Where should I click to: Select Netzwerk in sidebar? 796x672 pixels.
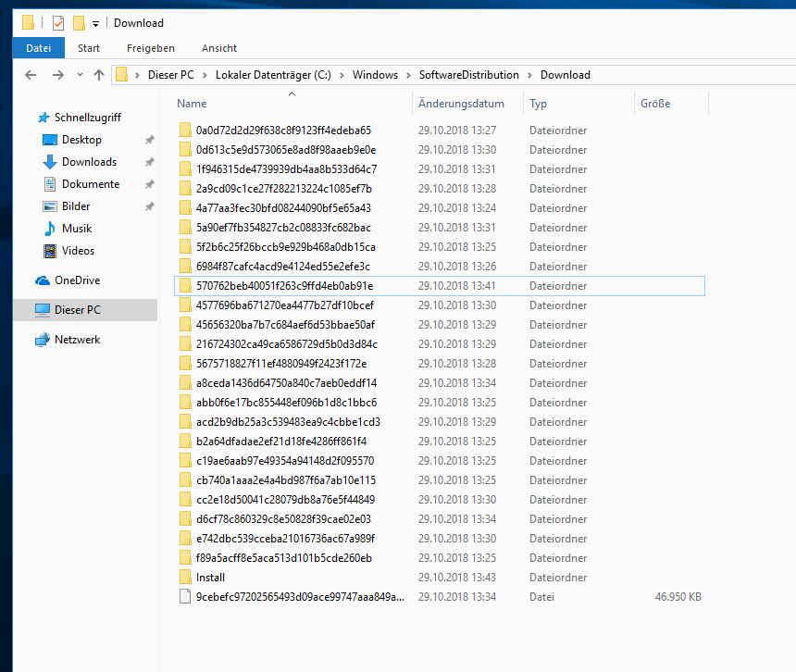pyautogui.click(x=77, y=340)
